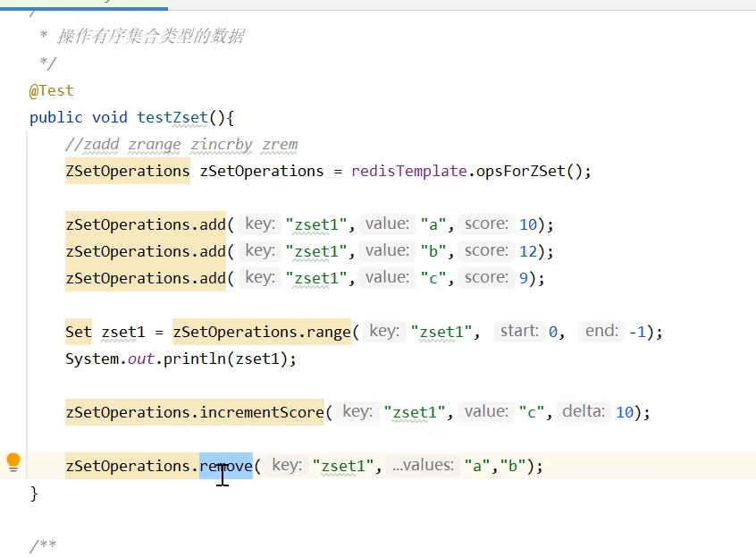Image resolution: width=756 pixels, height=557 pixels.
Task: Click the zSetOperations.range method call
Action: 261,332
